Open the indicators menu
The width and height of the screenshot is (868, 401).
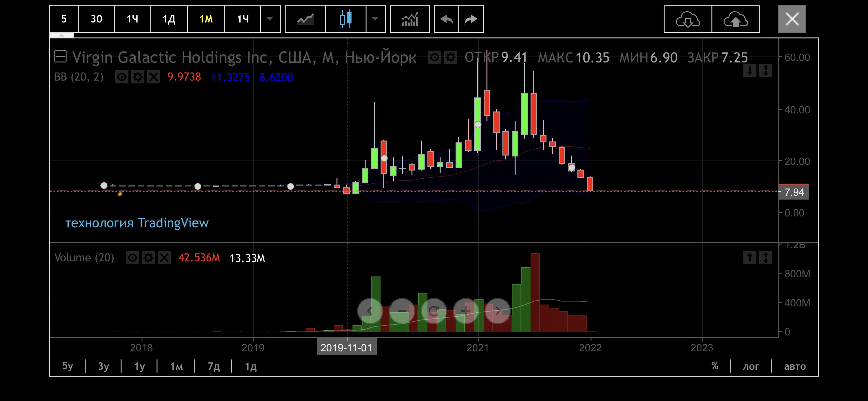pos(410,19)
